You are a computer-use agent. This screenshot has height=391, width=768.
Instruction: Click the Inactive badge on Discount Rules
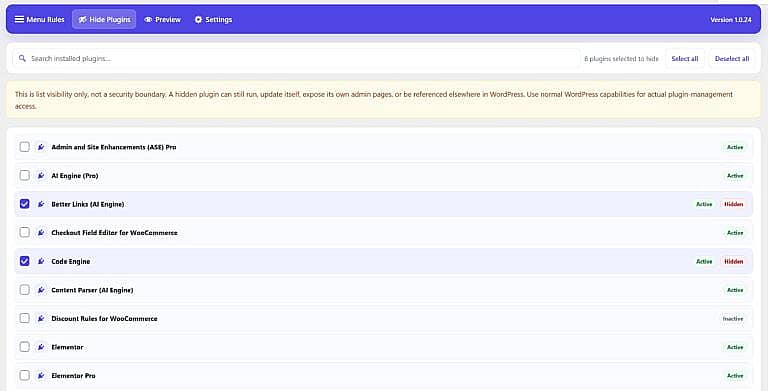coord(733,318)
